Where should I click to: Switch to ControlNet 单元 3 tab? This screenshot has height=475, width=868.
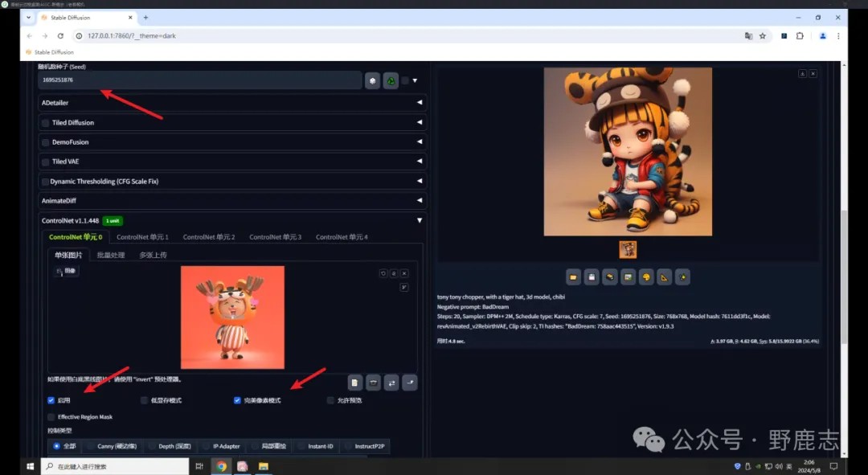[275, 237]
